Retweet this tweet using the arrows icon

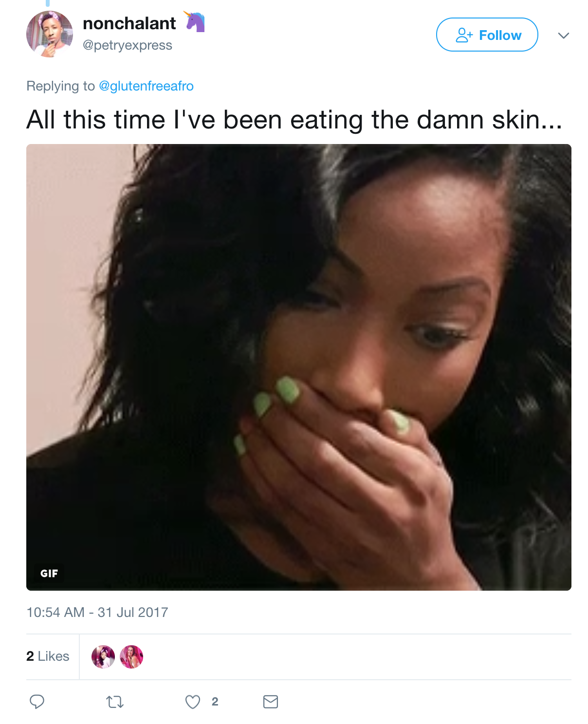click(115, 702)
